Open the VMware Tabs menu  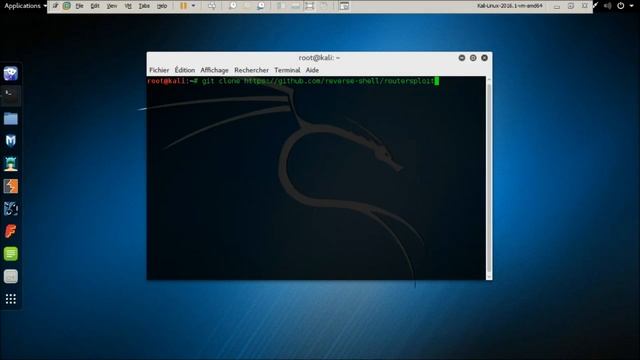tap(144, 6)
